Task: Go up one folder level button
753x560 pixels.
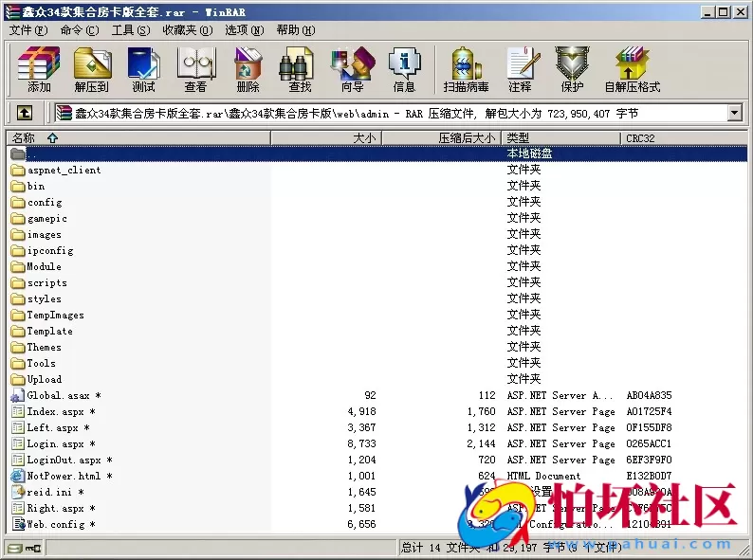Action: [25, 114]
